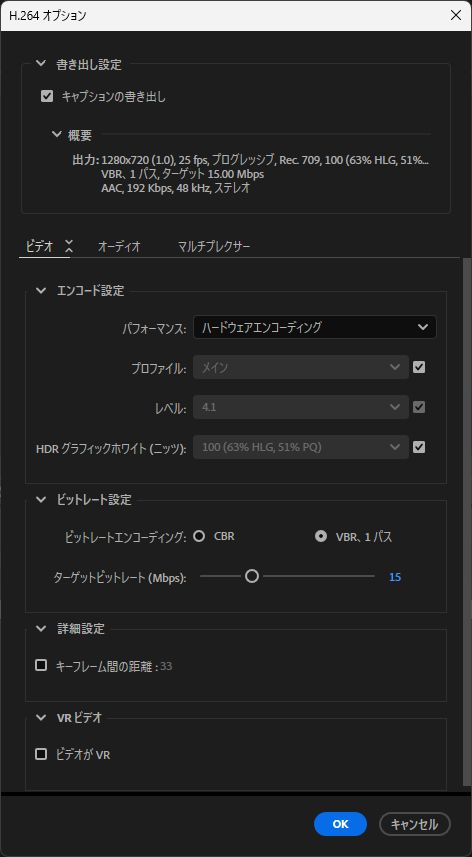Close the H.264 オプション dialog

coord(456,15)
